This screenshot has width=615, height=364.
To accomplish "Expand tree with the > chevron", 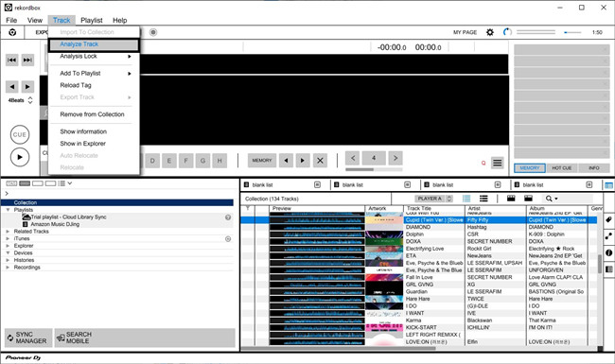I will [x=7, y=194].
